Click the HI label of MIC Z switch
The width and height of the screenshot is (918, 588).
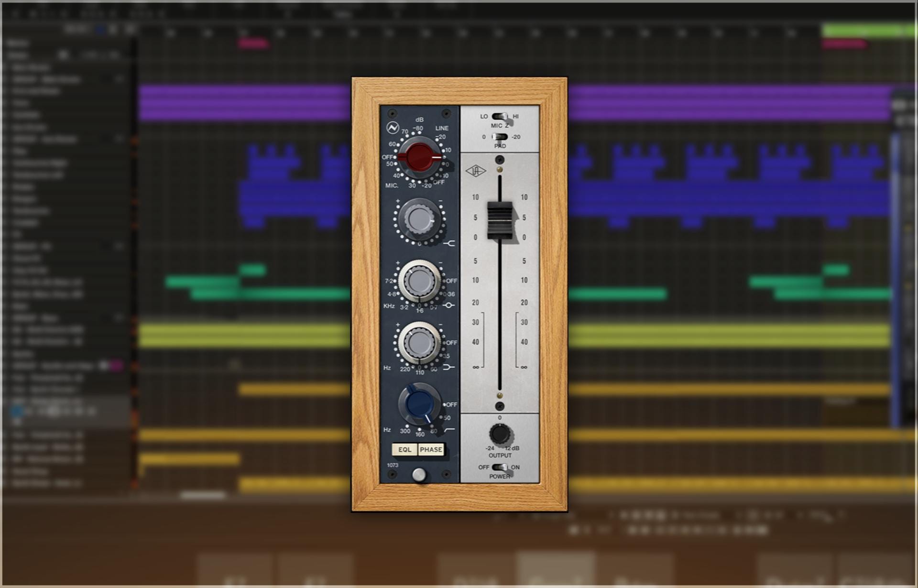click(515, 116)
